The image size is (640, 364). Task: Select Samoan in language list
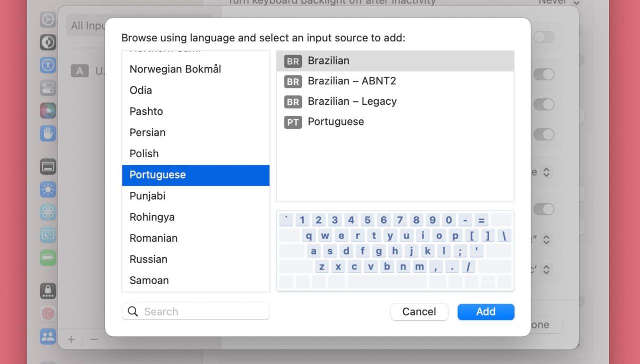(x=195, y=280)
